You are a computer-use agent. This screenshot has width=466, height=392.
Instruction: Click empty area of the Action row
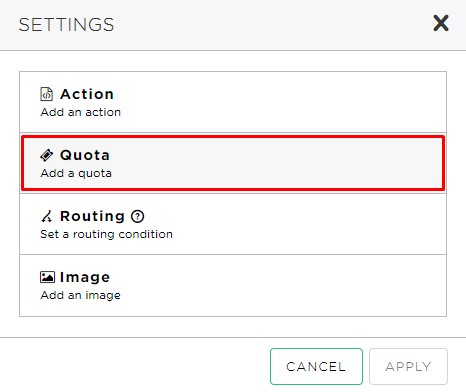pyautogui.click(x=283, y=102)
